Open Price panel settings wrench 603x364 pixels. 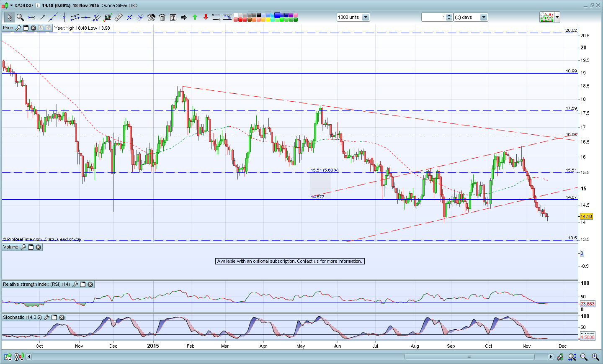18,28
